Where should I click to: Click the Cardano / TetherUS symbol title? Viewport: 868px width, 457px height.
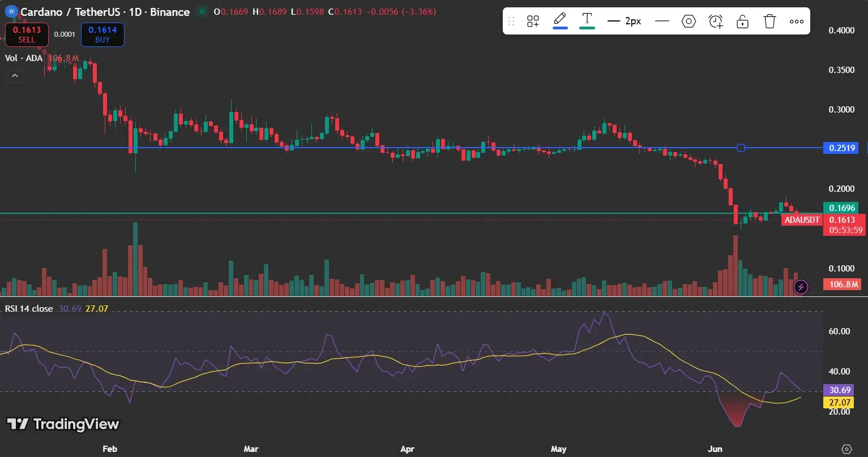pyautogui.click(x=105, y=11)
